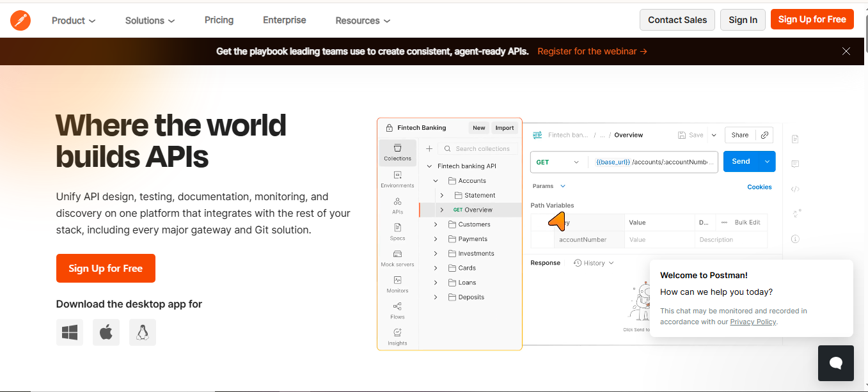The width and height of the screenshot is (868, 392).
Task: Expand the Product menu
Action: 74,20
